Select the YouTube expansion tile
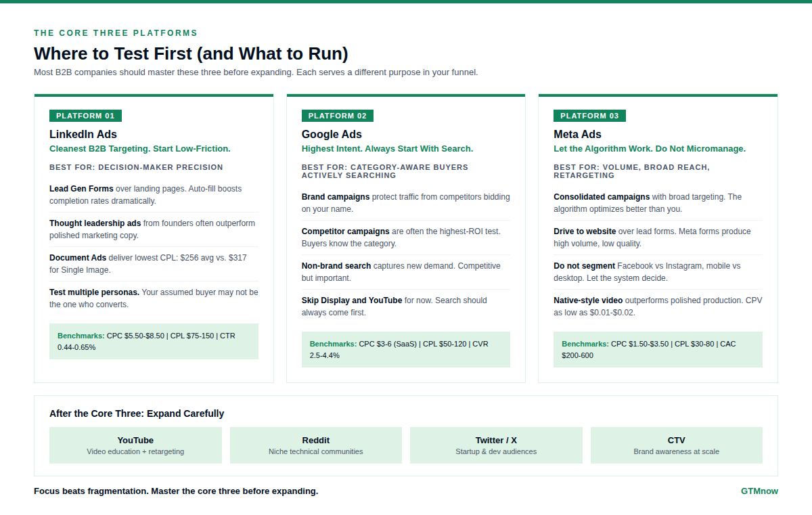Viewport: 812px width, 515px height. pyautogui.click(x=135, y=445)
